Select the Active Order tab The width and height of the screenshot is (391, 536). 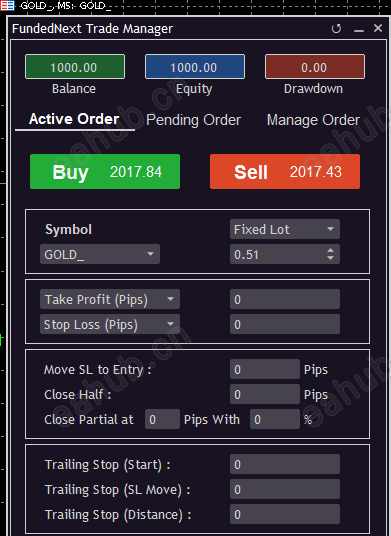[x=74, y=119]
